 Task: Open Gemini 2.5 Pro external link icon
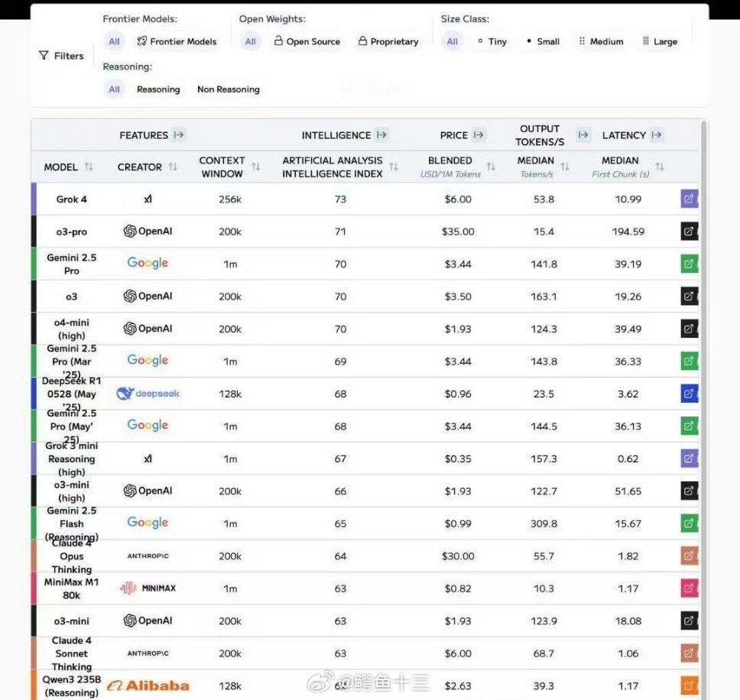[x=689, y=264]
